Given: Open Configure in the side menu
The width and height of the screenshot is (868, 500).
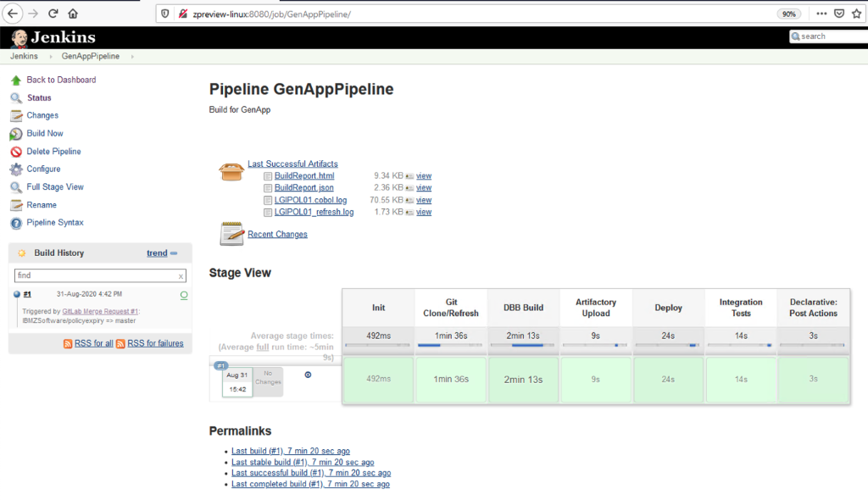Looking at the screenshot, I should point(43,169).
